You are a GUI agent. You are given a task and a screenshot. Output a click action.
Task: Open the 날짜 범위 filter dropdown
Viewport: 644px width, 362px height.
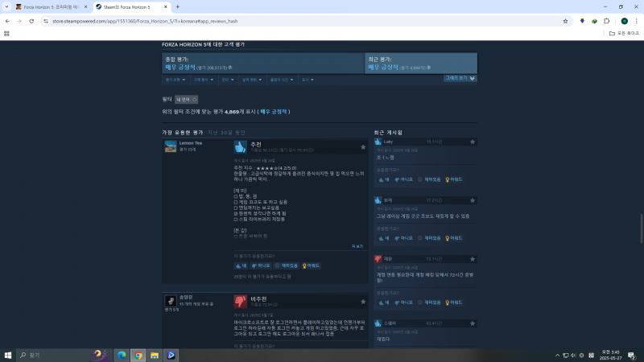[252, 80]
